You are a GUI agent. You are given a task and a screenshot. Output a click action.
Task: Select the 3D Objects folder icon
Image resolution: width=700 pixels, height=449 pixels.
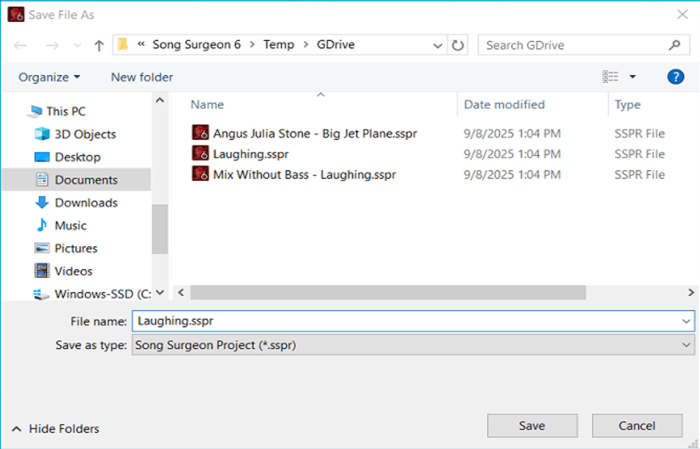[42, 134]
